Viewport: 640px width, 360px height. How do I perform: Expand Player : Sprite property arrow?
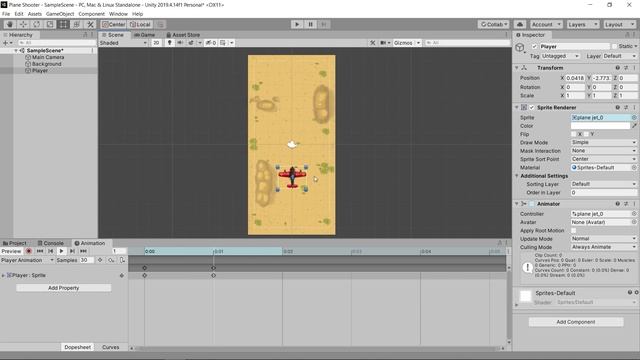3,276
